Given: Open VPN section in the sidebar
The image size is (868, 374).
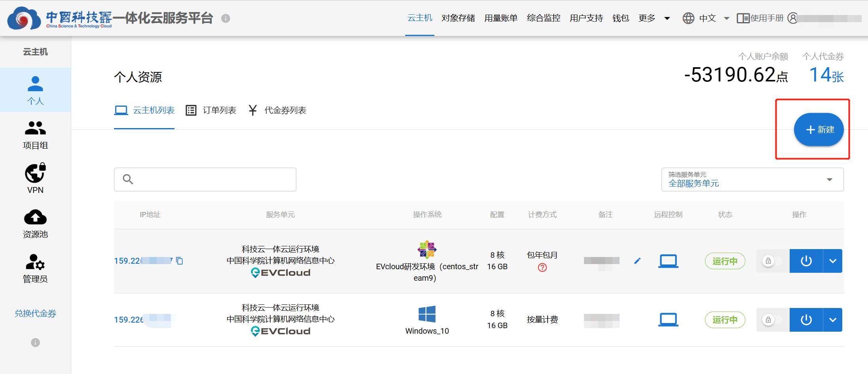Looking at the screenshot, I should 35,179.
